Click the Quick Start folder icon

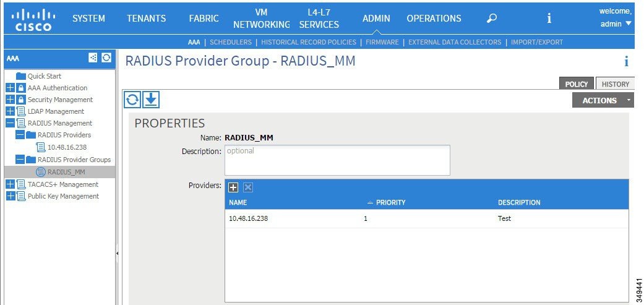(x=21, y=76)
